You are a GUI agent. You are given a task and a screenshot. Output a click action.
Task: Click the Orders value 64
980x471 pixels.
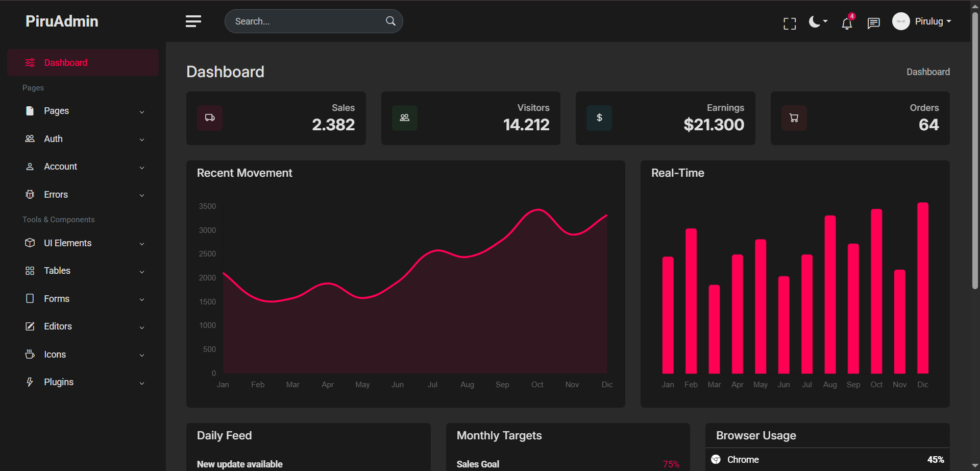[929, 125]
